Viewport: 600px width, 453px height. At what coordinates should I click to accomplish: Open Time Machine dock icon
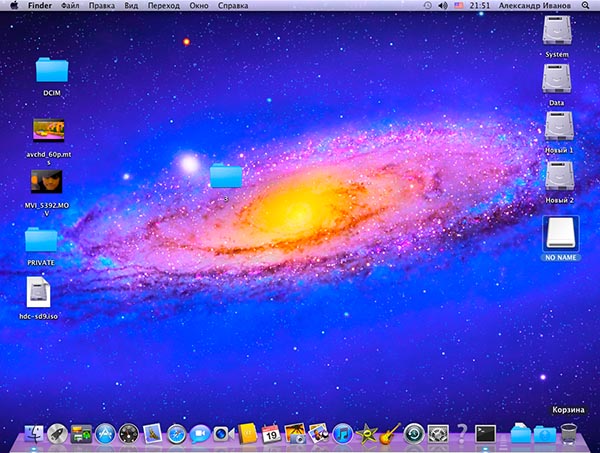pos(414,434)
